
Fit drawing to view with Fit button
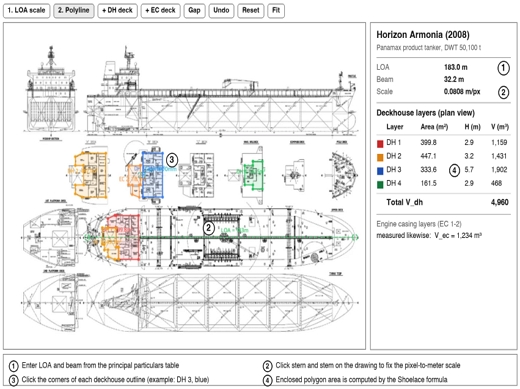276,11
